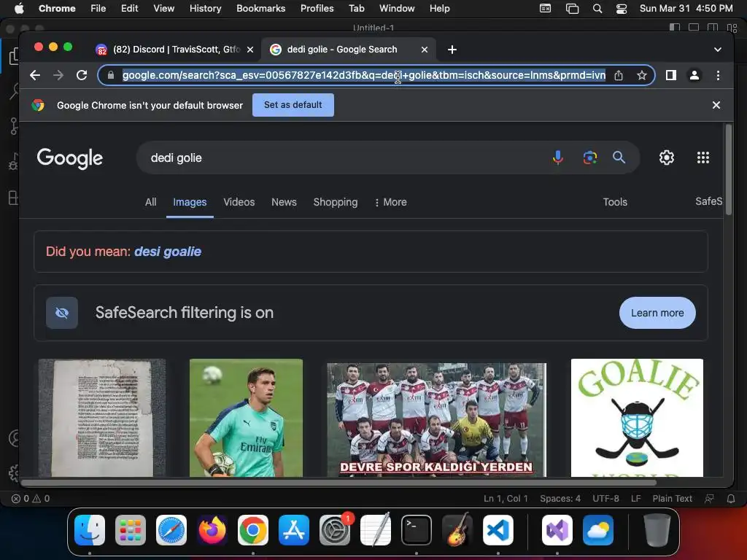The image size is (747, 560).
Task: Click the SafeSearch hidden-eye icon
Action: pos(62,313)
